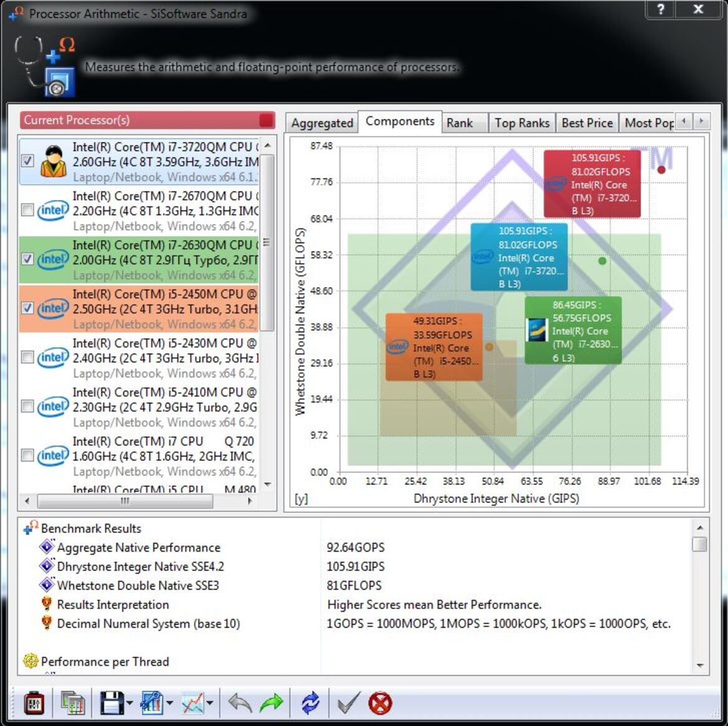Click the orange data point on the chart
The width and height of the screenshot is (728, 726).
(x=489, y=347)
